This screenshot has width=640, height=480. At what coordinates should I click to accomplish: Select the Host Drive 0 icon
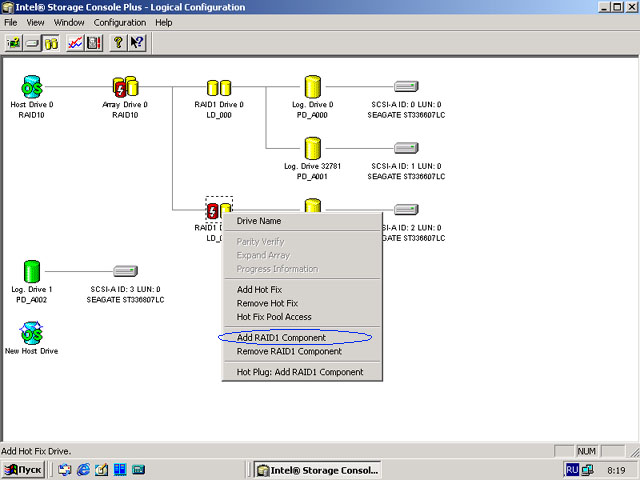[x=31, y=87]
